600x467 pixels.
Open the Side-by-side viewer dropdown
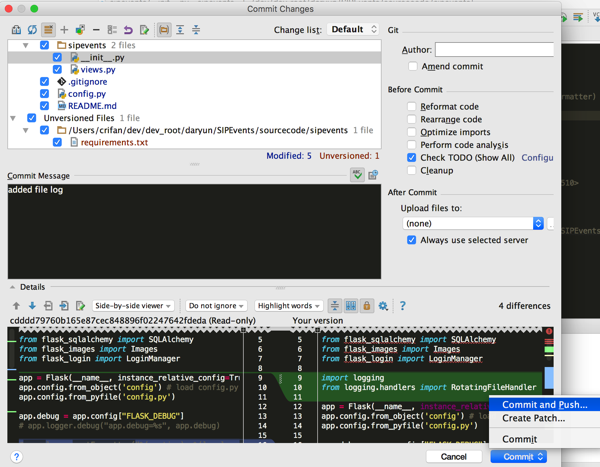(x=133, y=306)
